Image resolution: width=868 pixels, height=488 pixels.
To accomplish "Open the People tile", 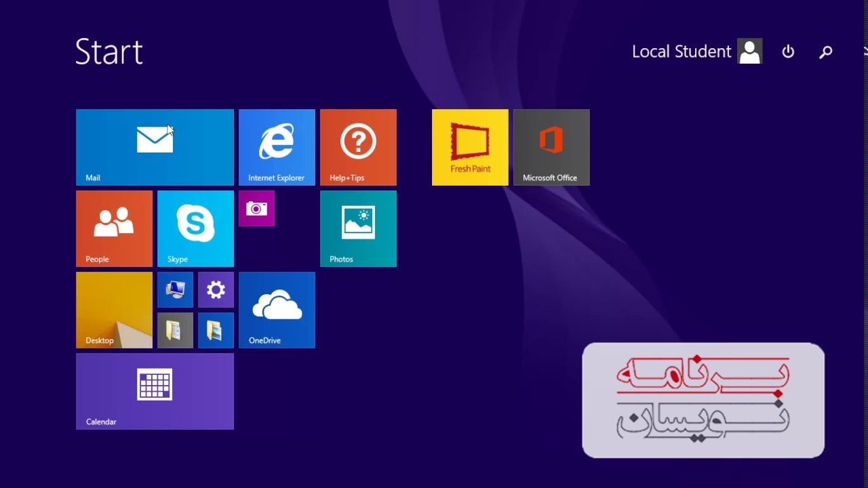I will coord(114,228).
